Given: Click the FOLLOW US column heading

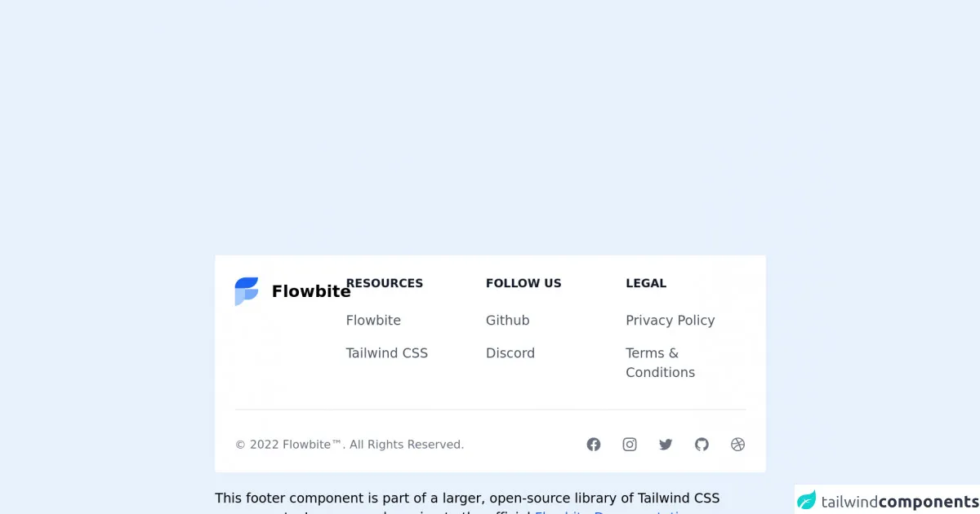Looking at the screenshot, I should pos(523,283).
